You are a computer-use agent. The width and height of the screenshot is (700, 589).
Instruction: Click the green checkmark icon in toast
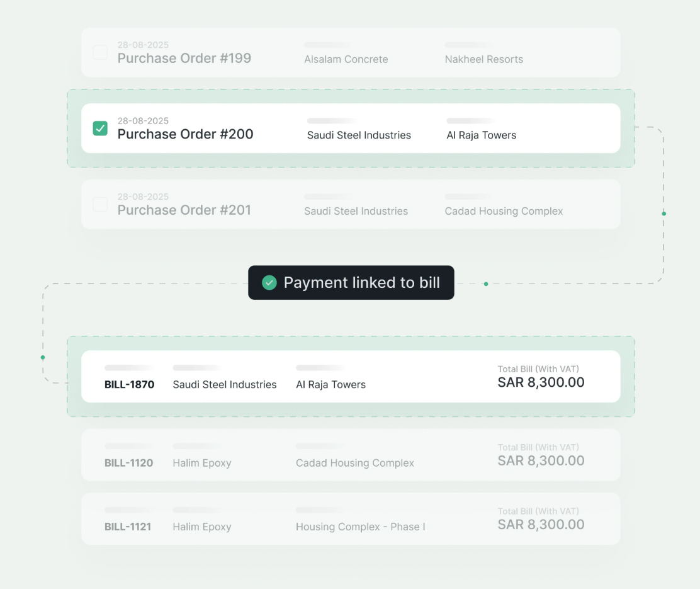pos(269,283)
